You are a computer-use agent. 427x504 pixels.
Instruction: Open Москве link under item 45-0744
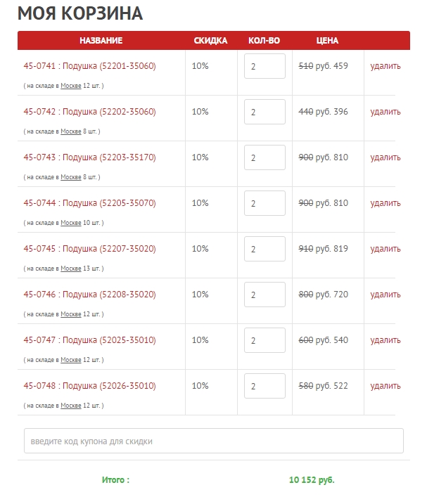click(71, 222)
